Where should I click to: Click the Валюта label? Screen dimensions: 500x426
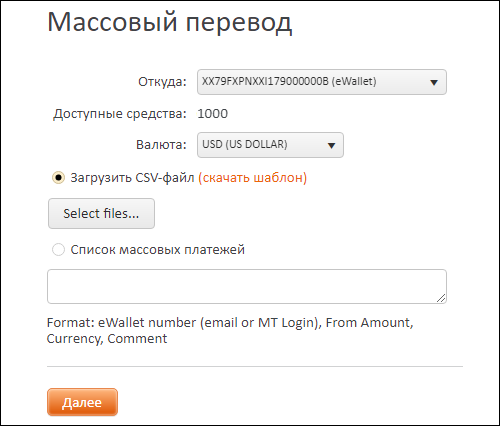coord(161,145)
